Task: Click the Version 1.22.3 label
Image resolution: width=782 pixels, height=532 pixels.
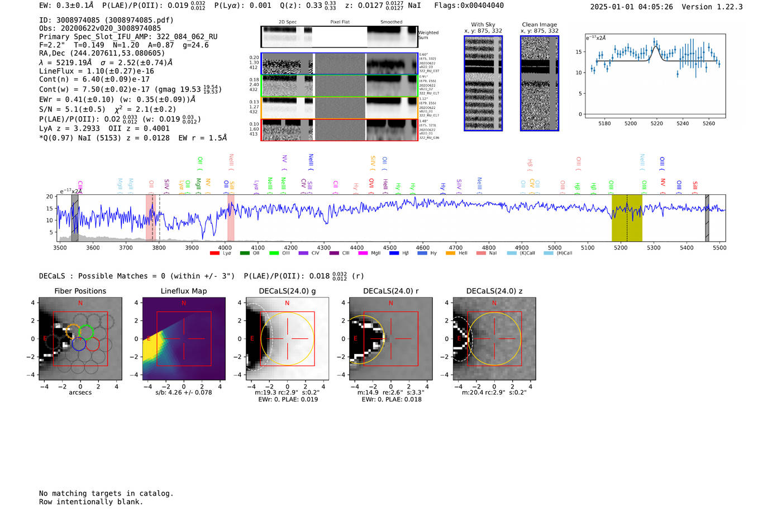Action: tap(712, 7)
